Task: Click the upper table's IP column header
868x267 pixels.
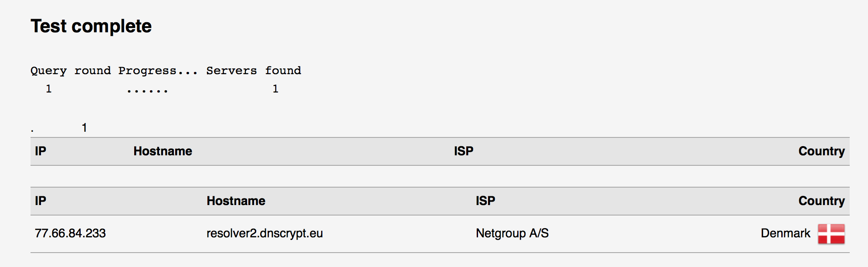Action: tap(41, 151)
